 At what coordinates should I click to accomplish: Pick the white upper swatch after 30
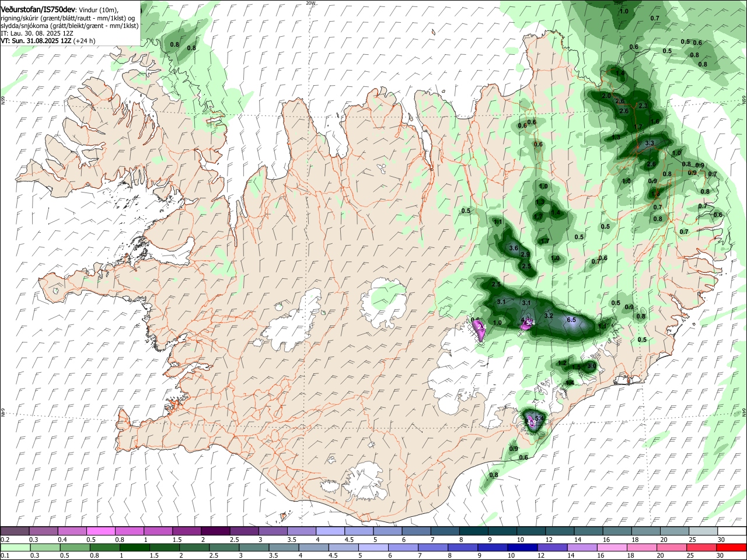(x=732, y=531)
